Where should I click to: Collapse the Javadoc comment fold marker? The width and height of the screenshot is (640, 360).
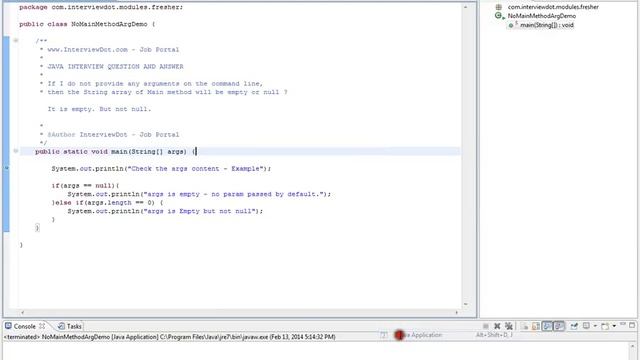(x=16, y=40)
